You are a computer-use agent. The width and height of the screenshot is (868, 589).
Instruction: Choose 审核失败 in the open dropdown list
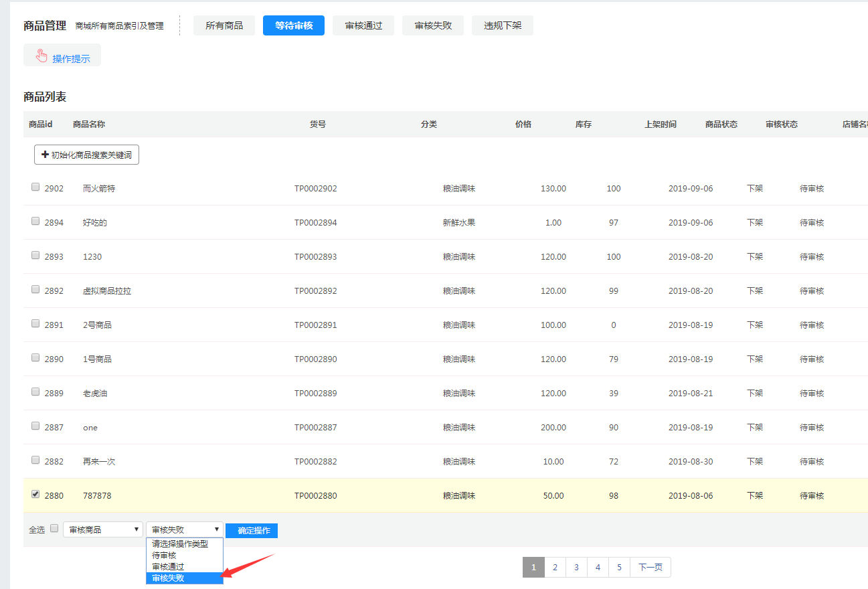click(184, 578)
